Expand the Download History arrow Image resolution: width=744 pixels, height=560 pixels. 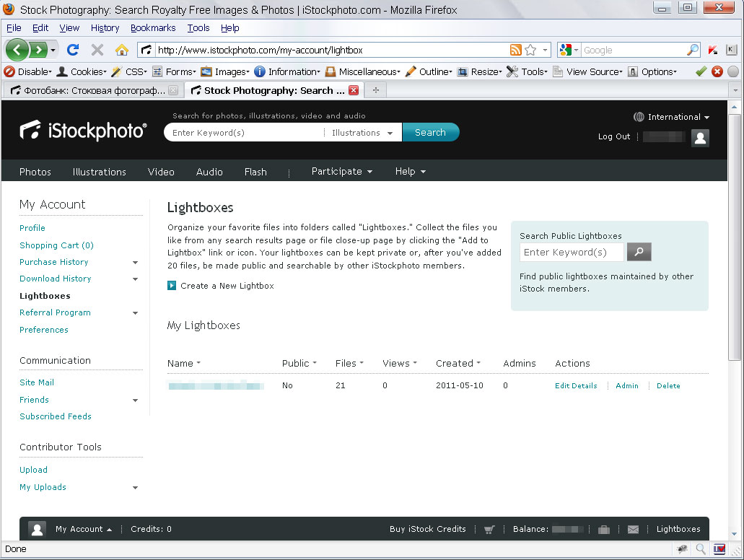pyautogui.click(x=135, y=279)
